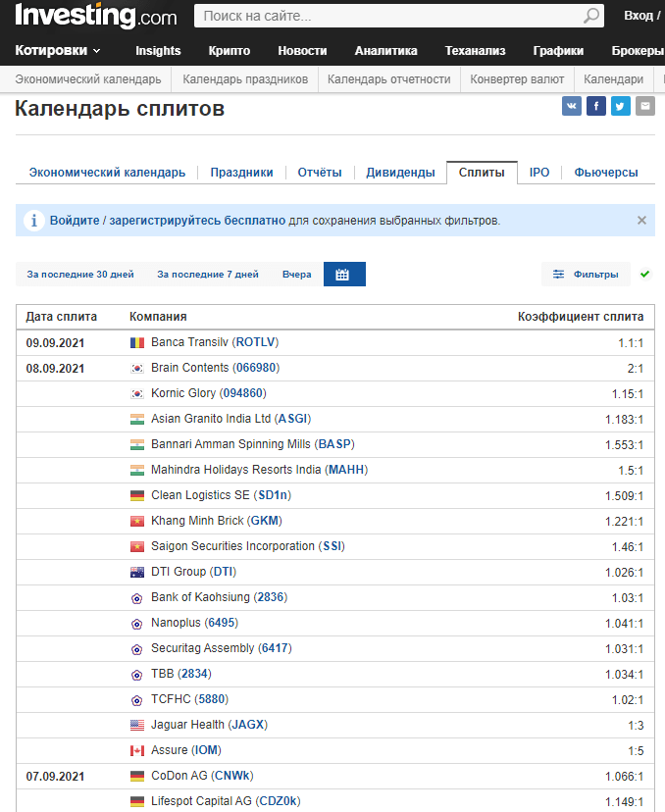Share page via email envelope icon
The image size is (665, 812).
[644, 106]
